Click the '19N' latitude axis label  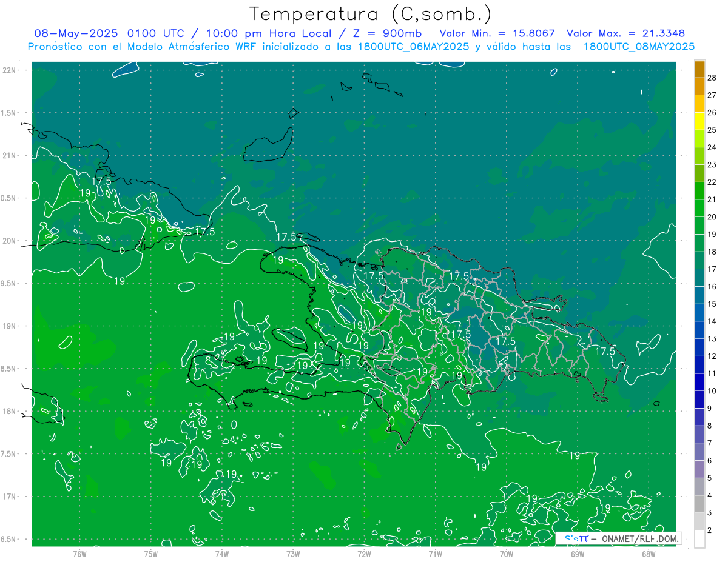coord(9,326)
